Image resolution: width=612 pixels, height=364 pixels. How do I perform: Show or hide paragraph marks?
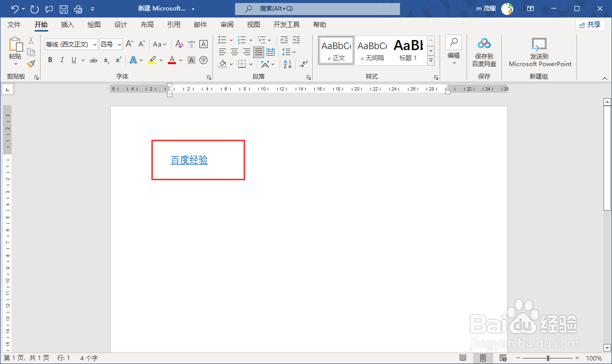304,64
